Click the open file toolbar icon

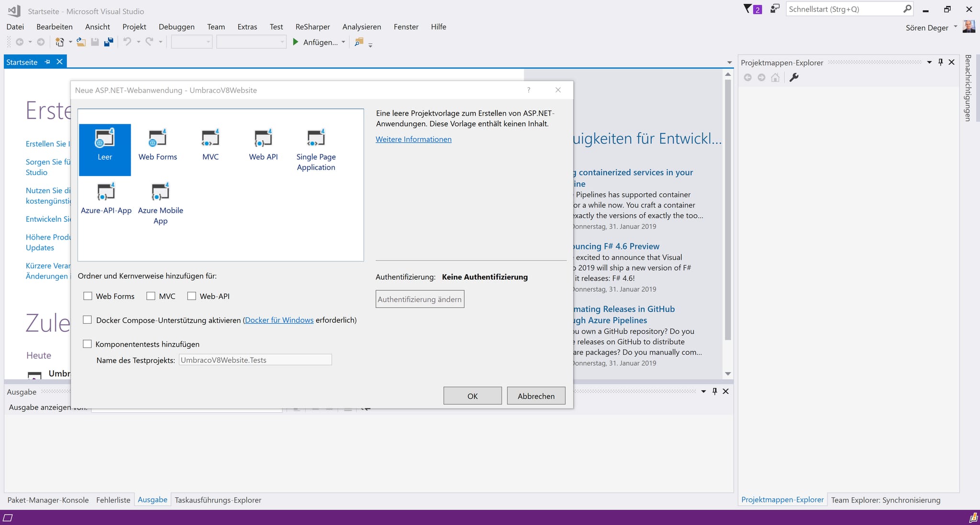click(x=81, y=42)
